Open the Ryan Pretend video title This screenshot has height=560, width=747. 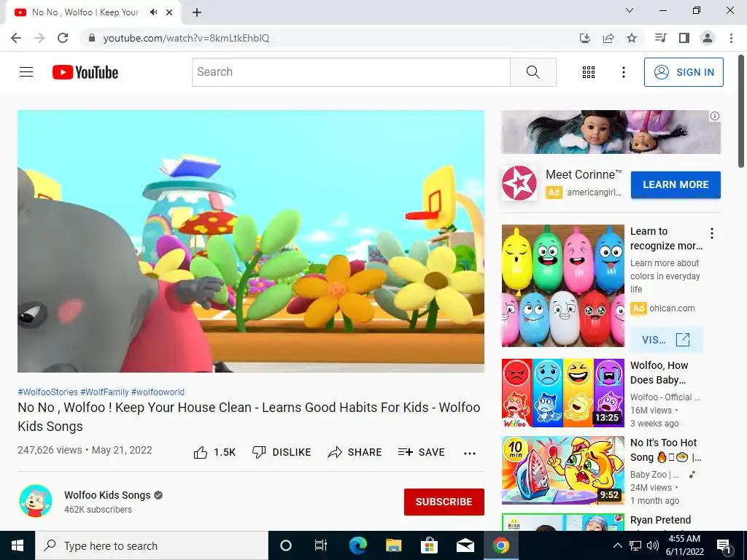click(x=660, y=520)
